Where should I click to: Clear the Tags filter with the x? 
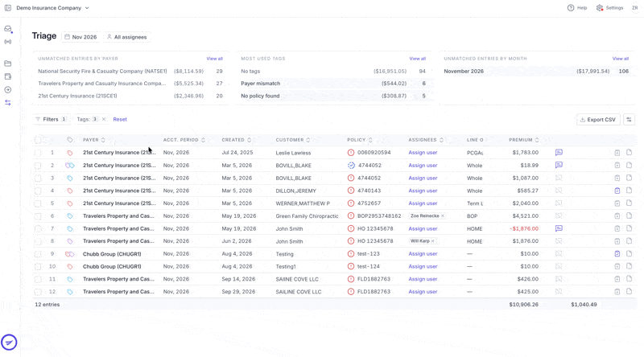tap(104, 120)
